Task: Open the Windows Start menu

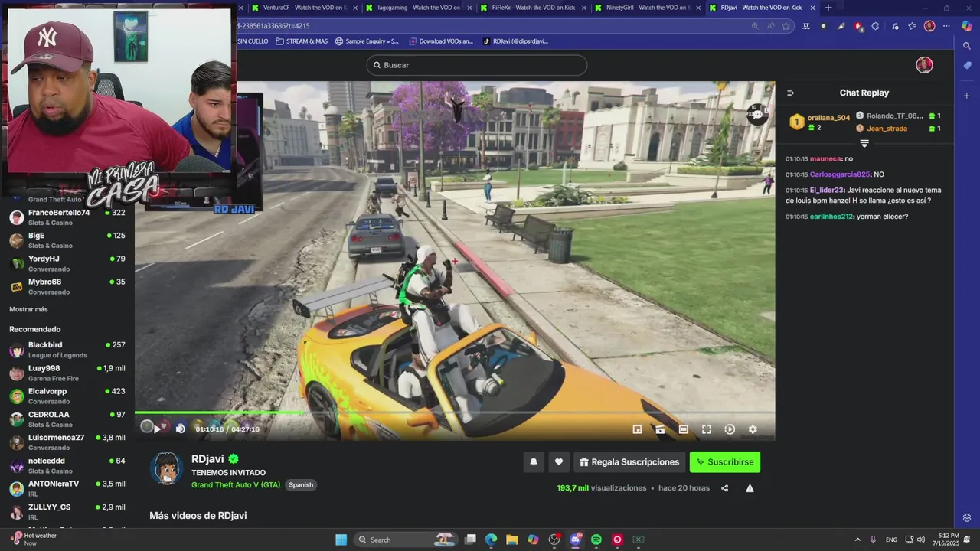Action: pos(341,540)
